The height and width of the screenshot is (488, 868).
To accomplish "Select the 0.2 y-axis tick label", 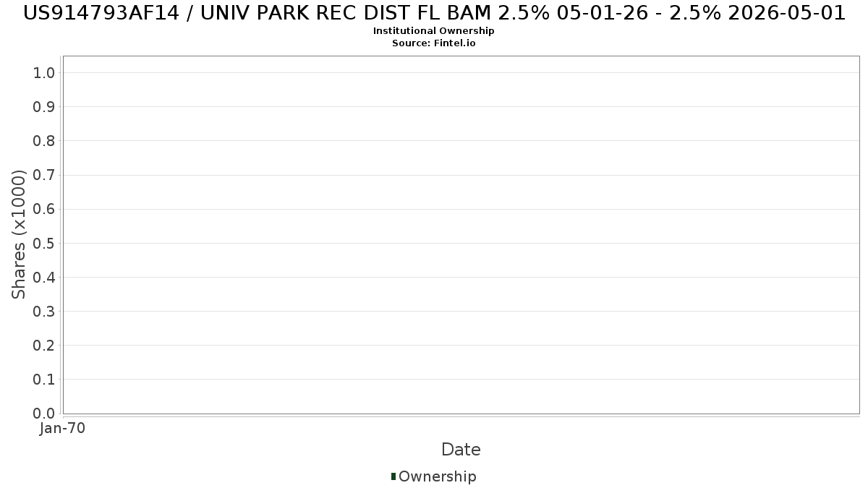I will (44, 345).
